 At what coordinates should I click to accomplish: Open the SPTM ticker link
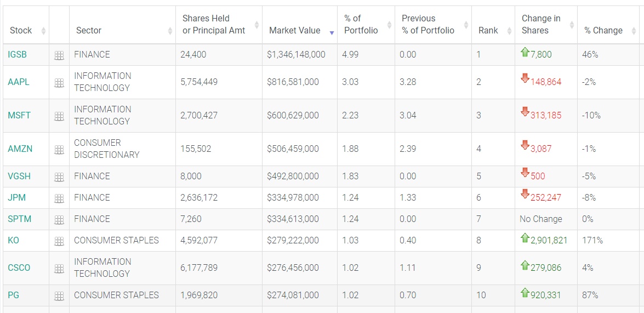pos(20,219)
